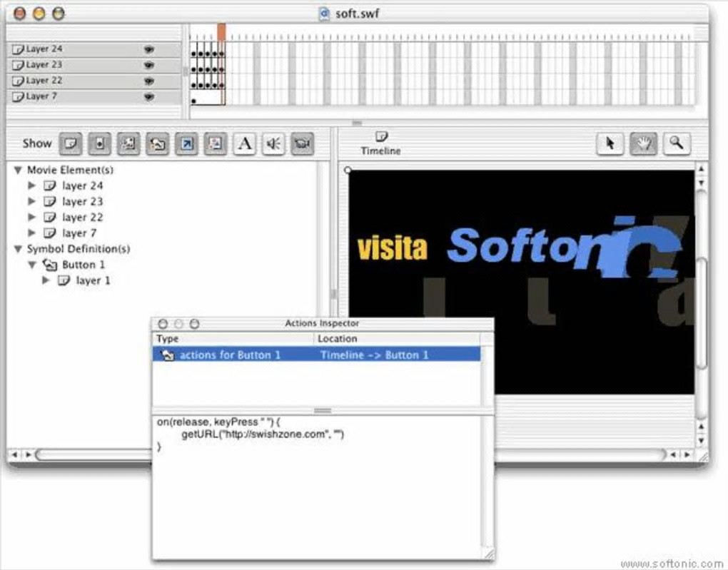Click the vertical scrollbar thumb beside the preview
Screen dimensions: 728x570
[x=702, y=315]
